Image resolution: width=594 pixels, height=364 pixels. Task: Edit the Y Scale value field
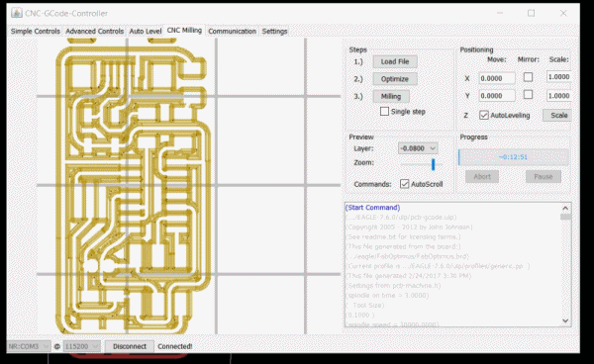(559, 96)
